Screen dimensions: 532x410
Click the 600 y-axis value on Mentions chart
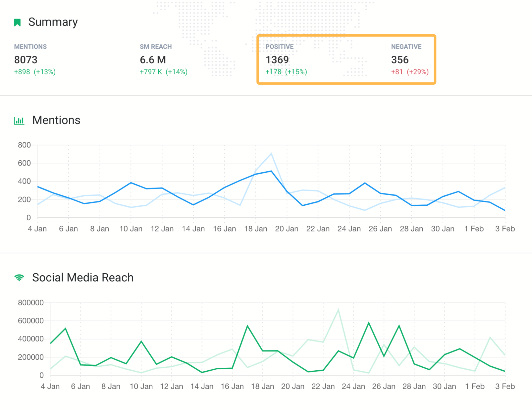click(x=24, y=163)
